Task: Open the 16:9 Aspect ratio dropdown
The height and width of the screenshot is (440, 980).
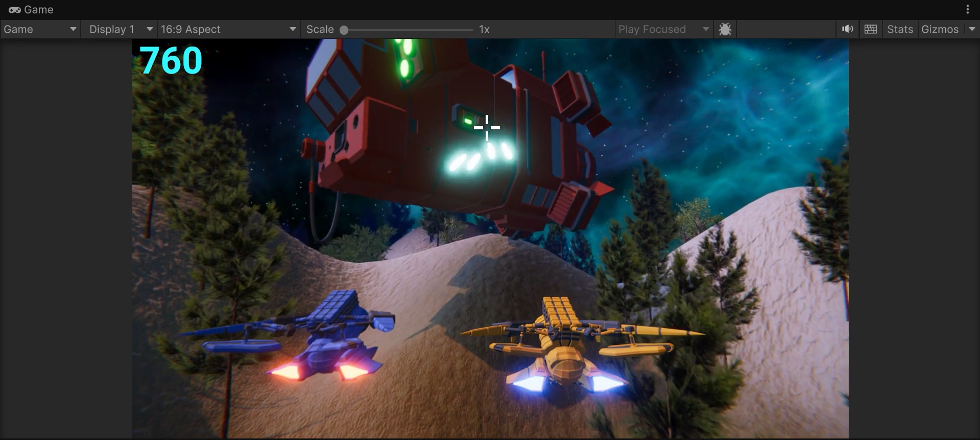Action: (x=228, y=29)
